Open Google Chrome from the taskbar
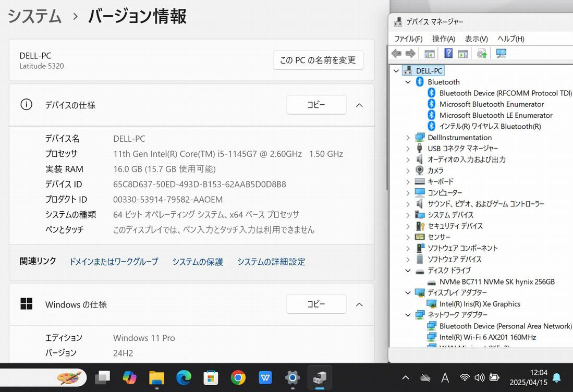The height and width of the screenshot is (392, 573). pos(238,377)
